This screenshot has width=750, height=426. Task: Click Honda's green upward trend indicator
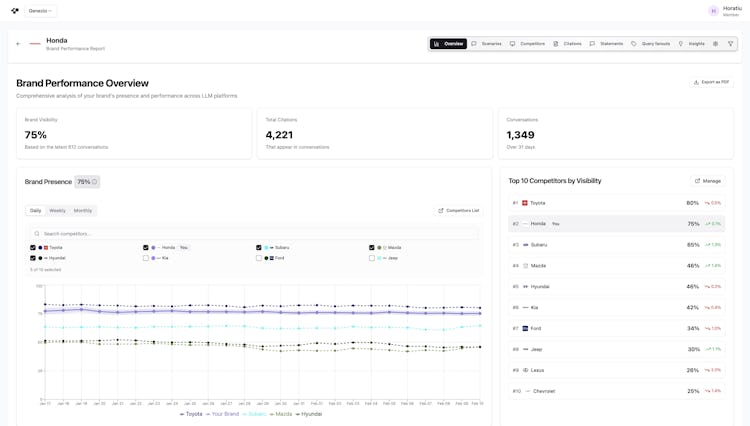713,224
